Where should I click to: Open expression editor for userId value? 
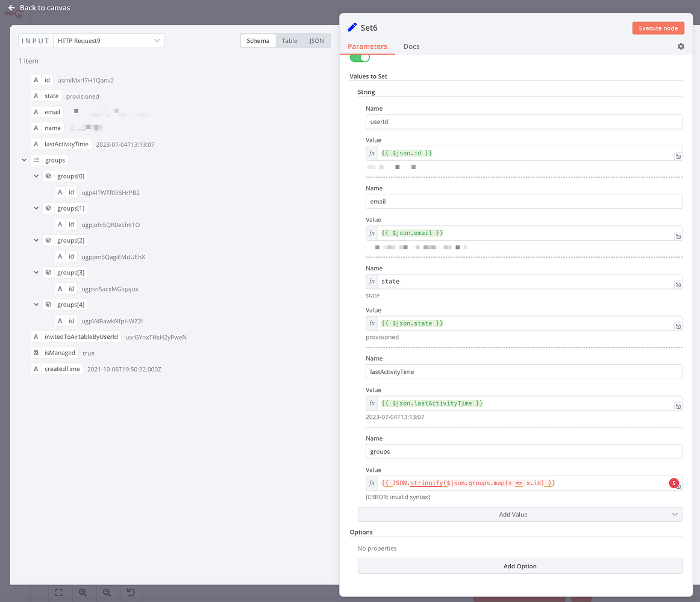point(678,156)
